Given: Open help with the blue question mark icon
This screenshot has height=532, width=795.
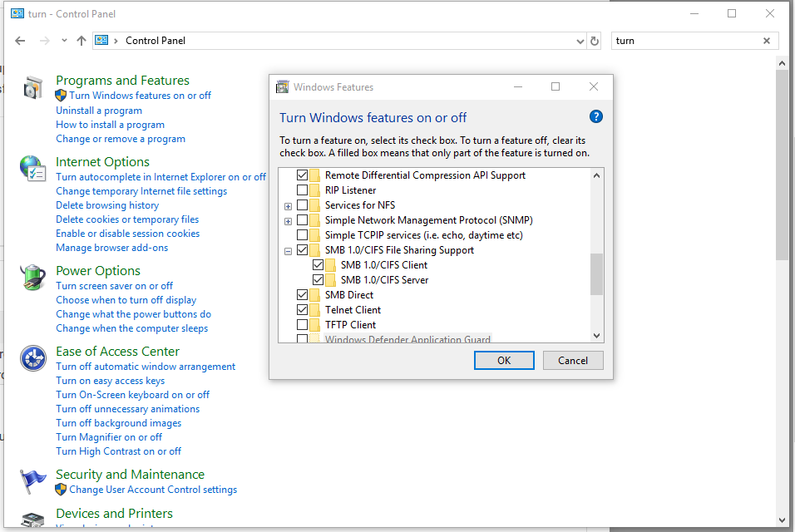Looking at the screenshot, I should [595, 117].
